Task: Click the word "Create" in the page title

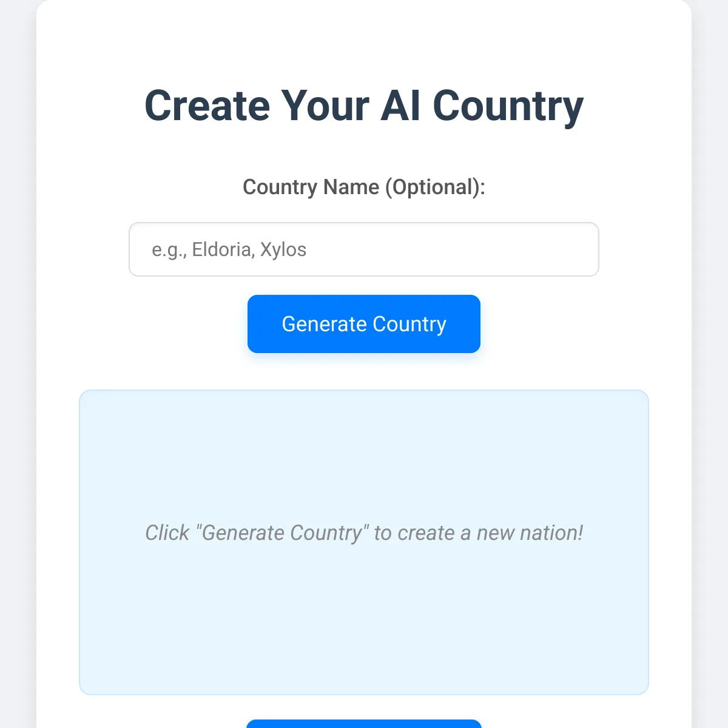Action: 207,106
